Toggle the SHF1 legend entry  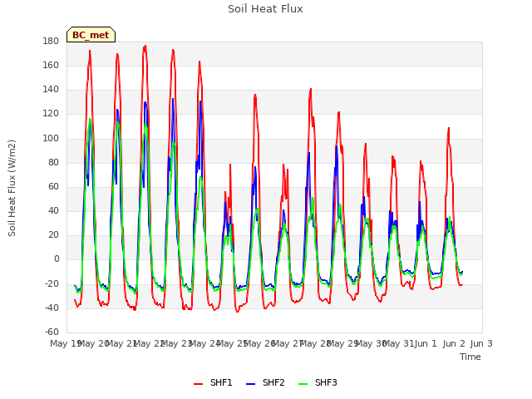(213, 382)
